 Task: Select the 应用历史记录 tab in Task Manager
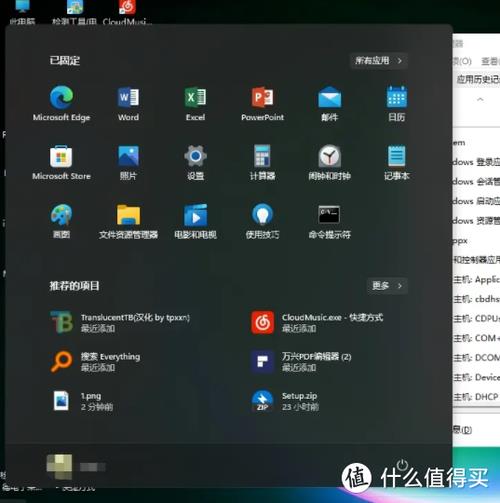(x=478, y=79)
